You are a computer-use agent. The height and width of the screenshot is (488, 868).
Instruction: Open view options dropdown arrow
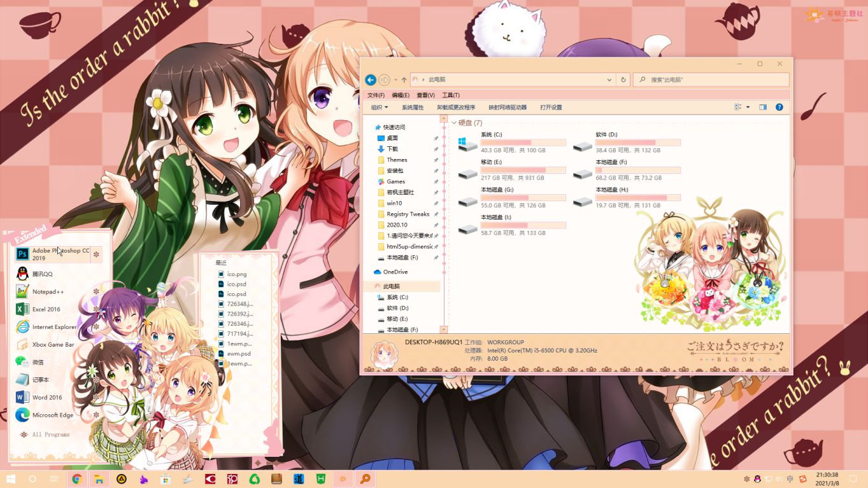click(x=748, y=108)
